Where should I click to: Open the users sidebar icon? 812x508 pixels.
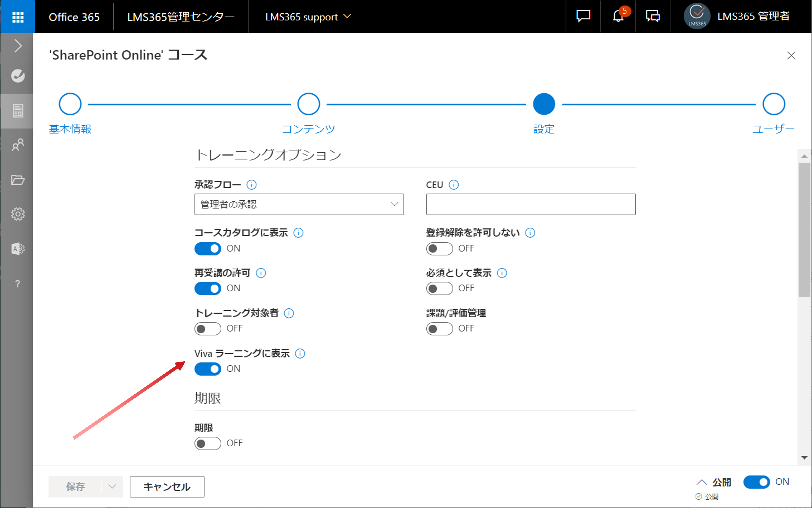click(x=18, y=145)
